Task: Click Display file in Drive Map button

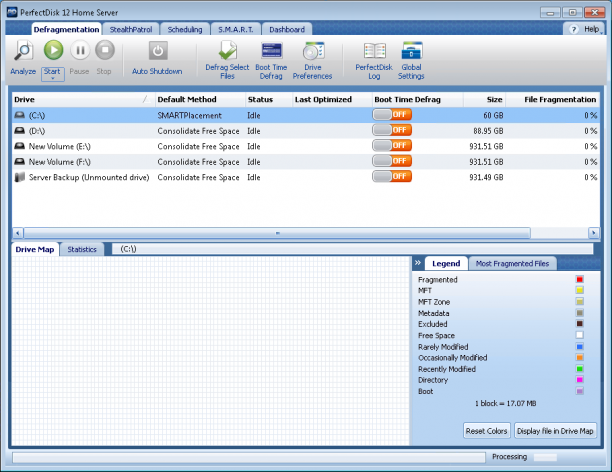Action: click(x=555, y=431)
